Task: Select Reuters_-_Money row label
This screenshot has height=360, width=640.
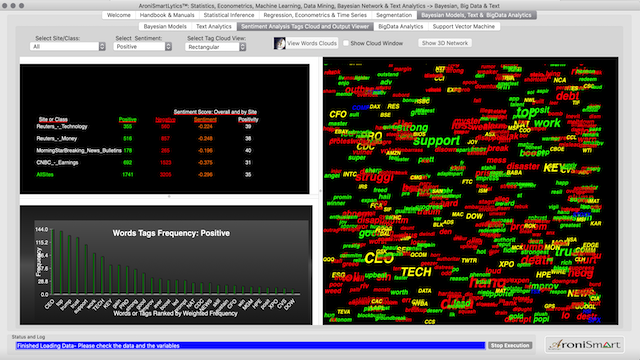Action: click(x=56, y=138)
